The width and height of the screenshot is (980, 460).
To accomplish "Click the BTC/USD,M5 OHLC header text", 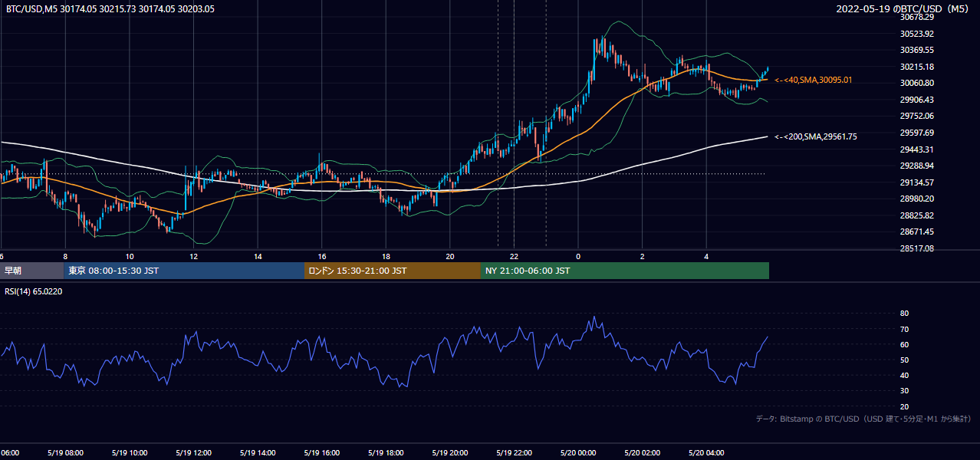I will 110,9.
